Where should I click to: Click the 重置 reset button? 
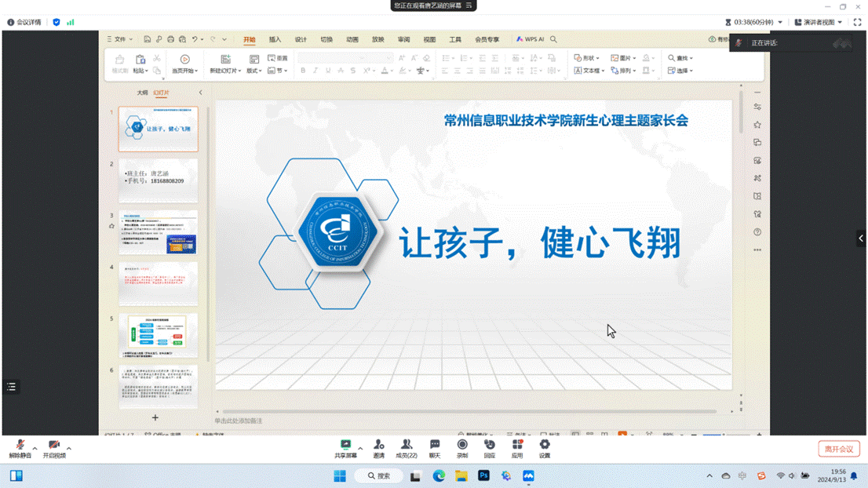pos(278,58)
